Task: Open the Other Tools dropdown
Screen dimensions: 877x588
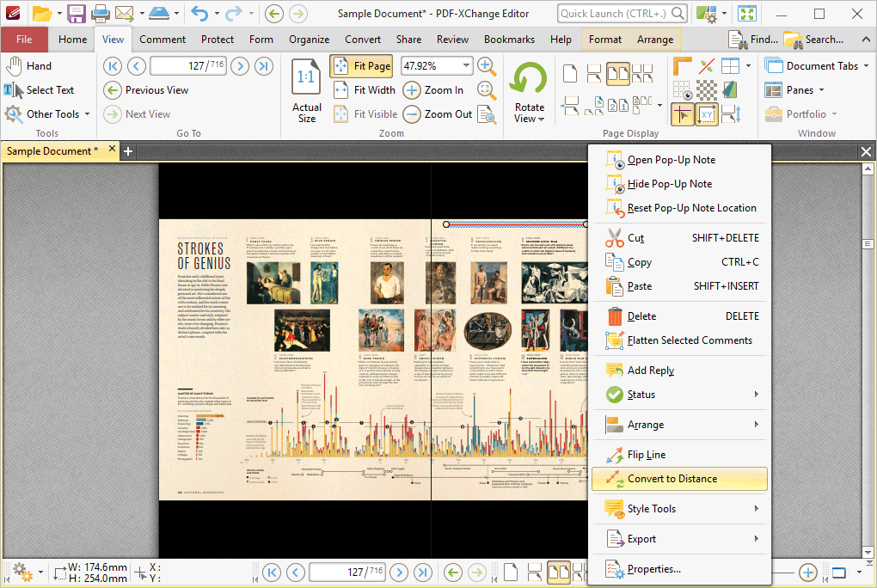Action: click(47, 114)
